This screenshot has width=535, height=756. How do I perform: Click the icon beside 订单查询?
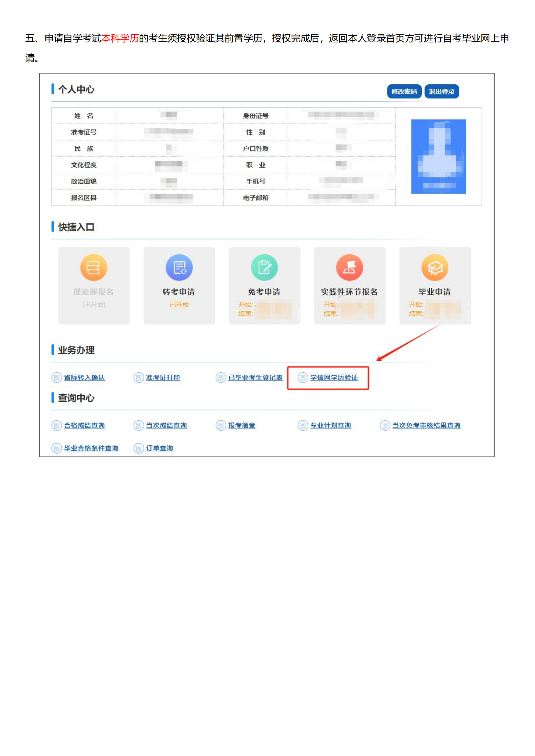(x=139, y=448)
